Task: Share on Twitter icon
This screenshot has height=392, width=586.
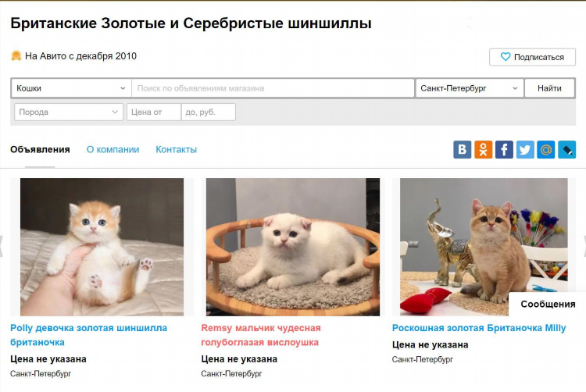Action: pos(525,150)
